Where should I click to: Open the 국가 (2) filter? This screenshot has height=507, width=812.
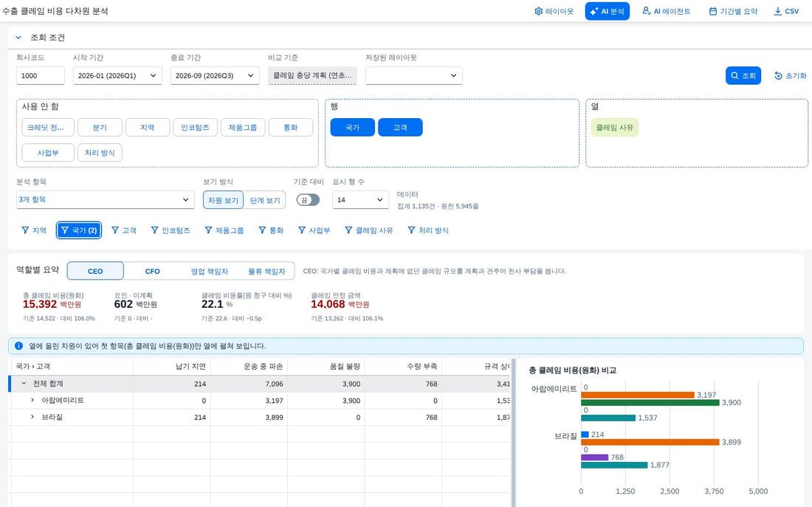coord(79,230)
